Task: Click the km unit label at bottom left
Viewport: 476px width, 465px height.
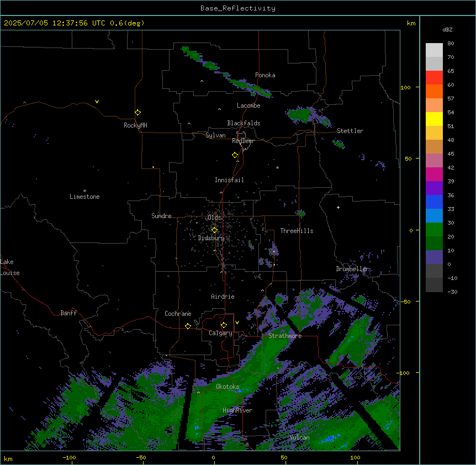Action: coord(8,459)
